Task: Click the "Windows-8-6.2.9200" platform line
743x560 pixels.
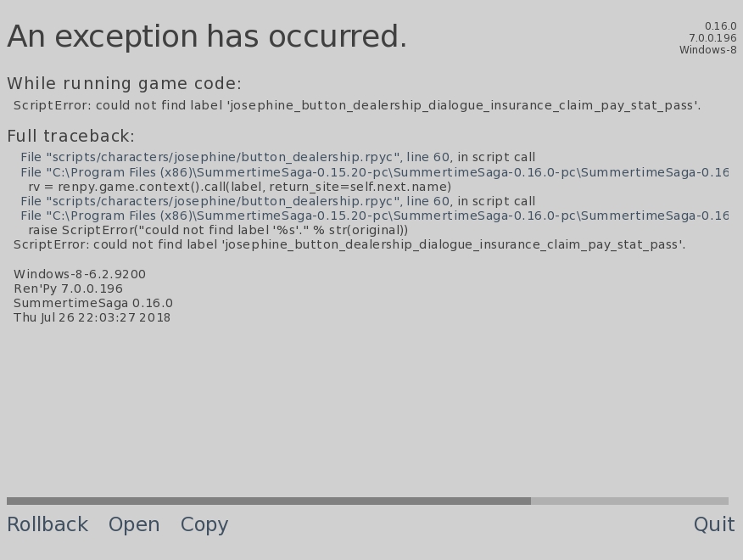Action: click(80, 274)
